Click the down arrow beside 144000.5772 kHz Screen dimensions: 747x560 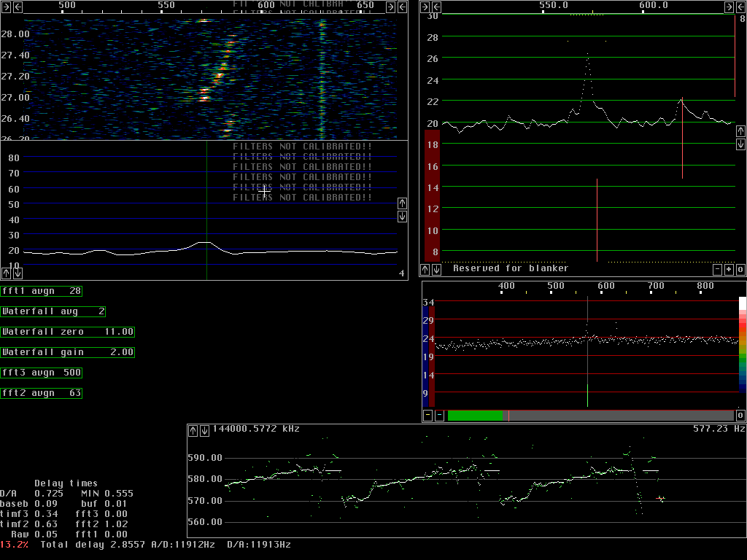(204, 431)
